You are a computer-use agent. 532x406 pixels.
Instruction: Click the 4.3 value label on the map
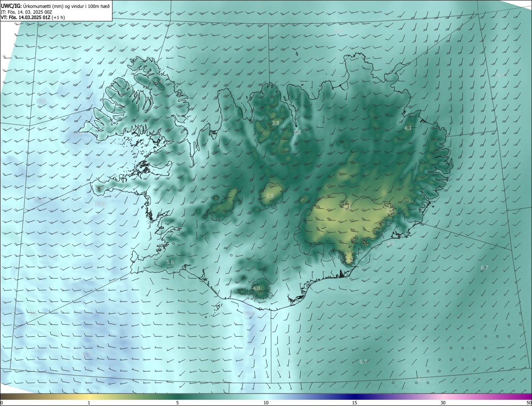[x=408, y=128]
